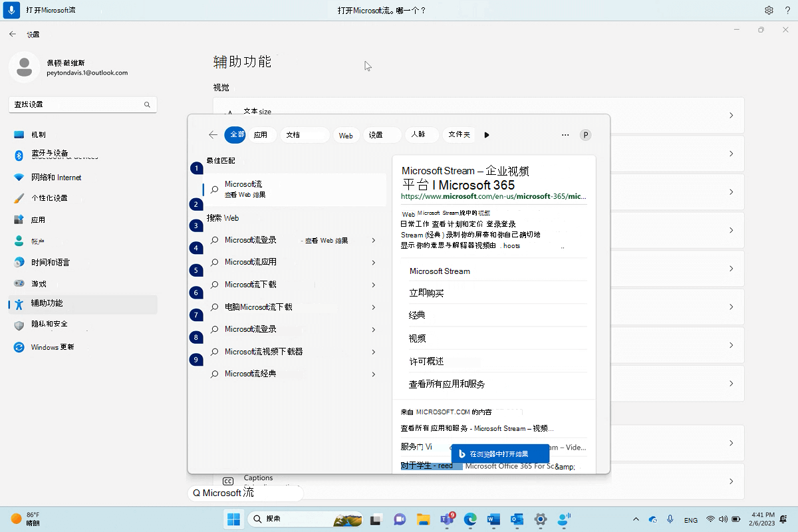Select the 文档 search filter tab
Screen dimensions: 798x532
(x=305, y=134)
